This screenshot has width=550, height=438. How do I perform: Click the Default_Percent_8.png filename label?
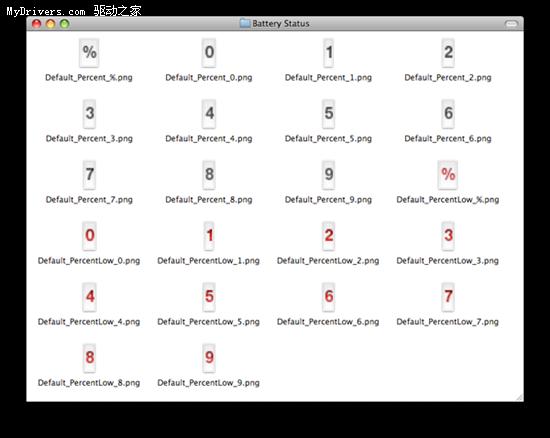209,200
